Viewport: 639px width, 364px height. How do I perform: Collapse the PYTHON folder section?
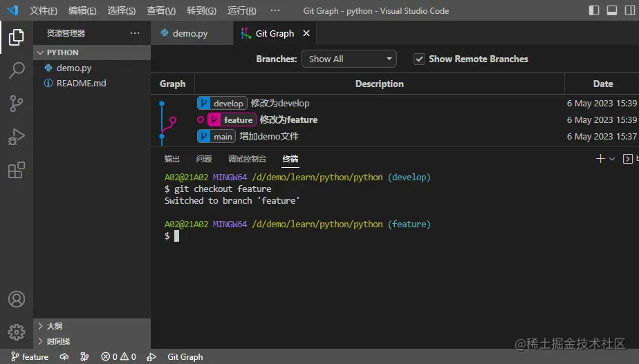92,52
